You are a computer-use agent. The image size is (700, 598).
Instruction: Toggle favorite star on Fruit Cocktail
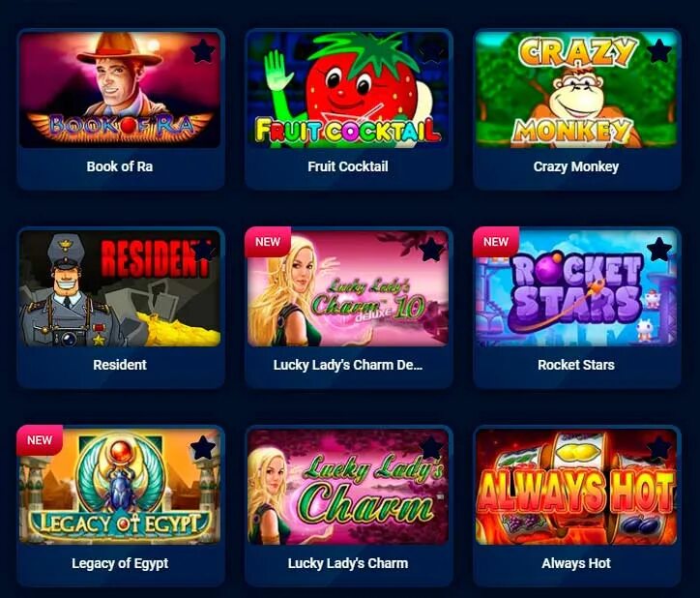431,50
